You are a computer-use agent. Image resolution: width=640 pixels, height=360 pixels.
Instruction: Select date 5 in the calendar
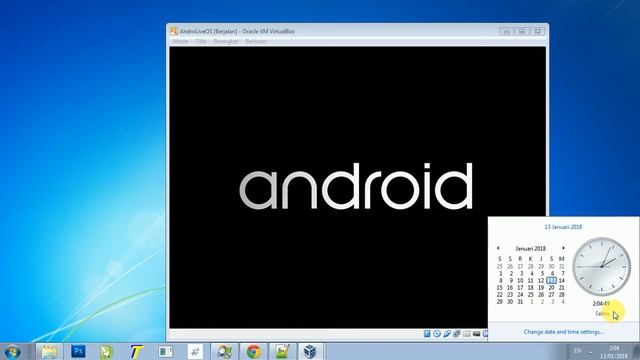tap(542, 273)
